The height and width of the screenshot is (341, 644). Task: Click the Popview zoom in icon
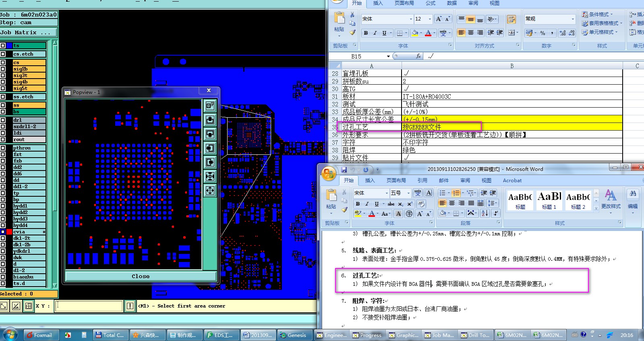(x=210, y=176)
